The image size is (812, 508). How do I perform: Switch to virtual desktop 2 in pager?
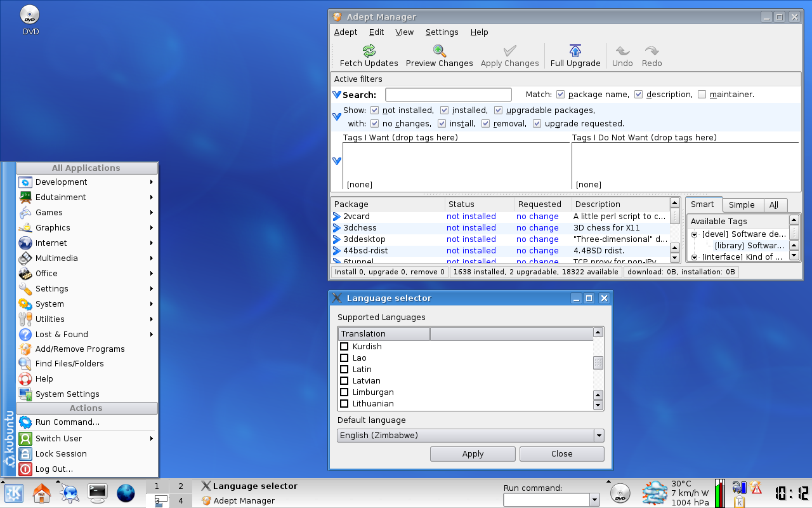(x=181, y=486)
